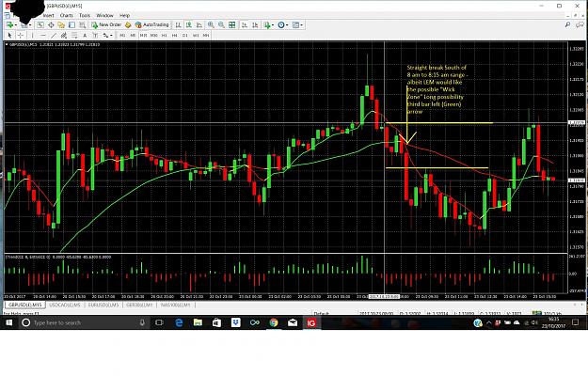
Task: Switch to the EURUSD M5 chart tab
Action: [x=103, y=305]
